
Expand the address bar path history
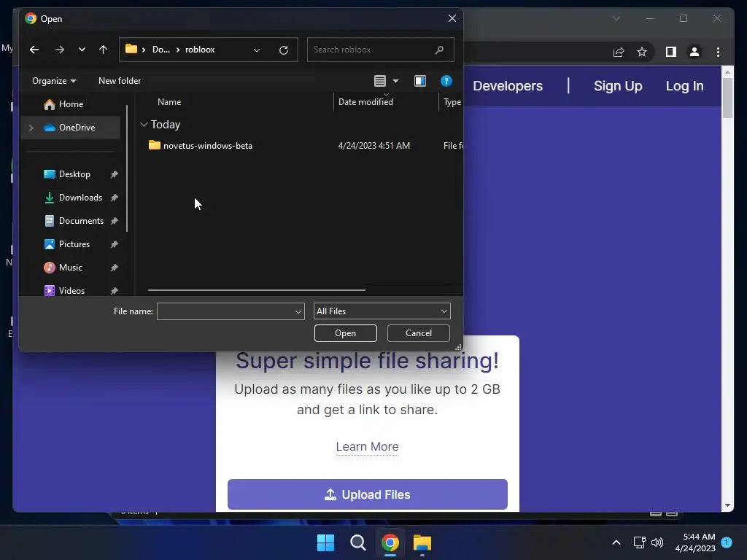coord(257,50)
